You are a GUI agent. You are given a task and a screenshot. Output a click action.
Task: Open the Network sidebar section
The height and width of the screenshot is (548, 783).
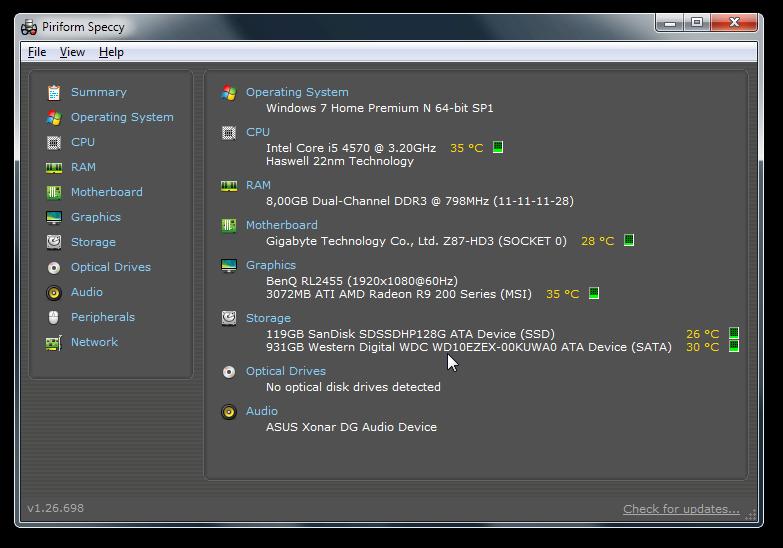[x=94, y=342]
